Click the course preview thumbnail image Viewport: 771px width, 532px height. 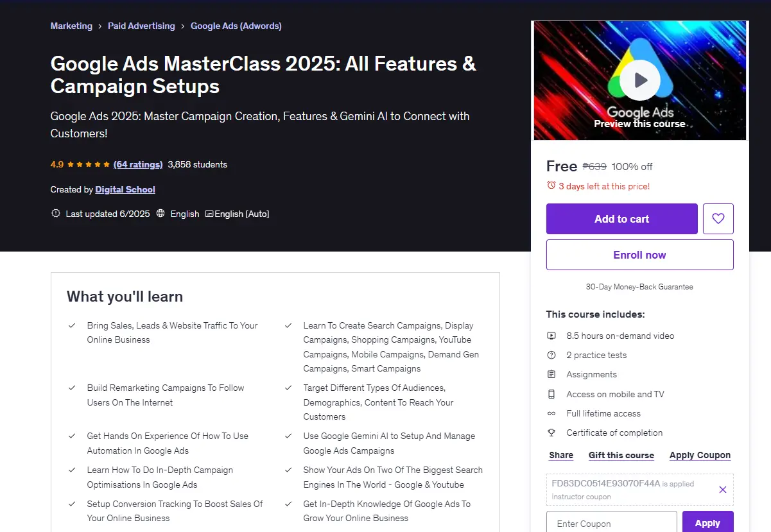(x=640, y=80)
